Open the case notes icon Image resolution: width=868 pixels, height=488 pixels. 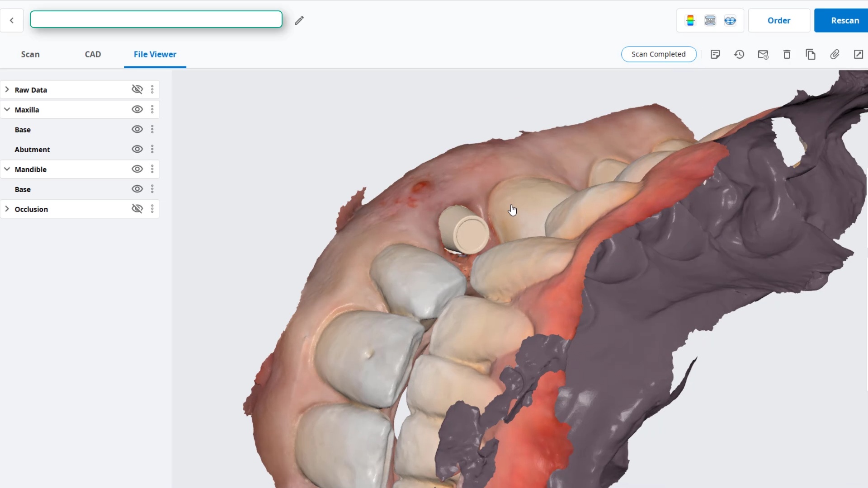(x=715, y=54)
